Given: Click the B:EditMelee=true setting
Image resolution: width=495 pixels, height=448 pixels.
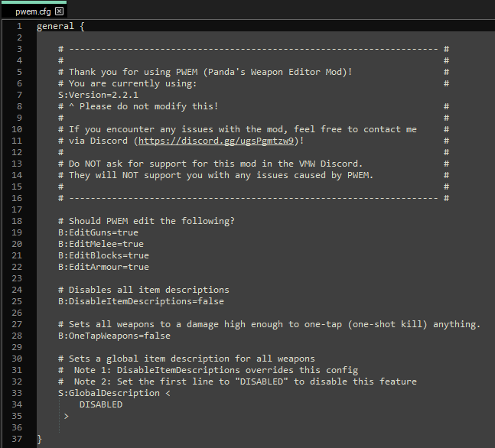Looking at the screenshot, I should click(x=100, y=244).
